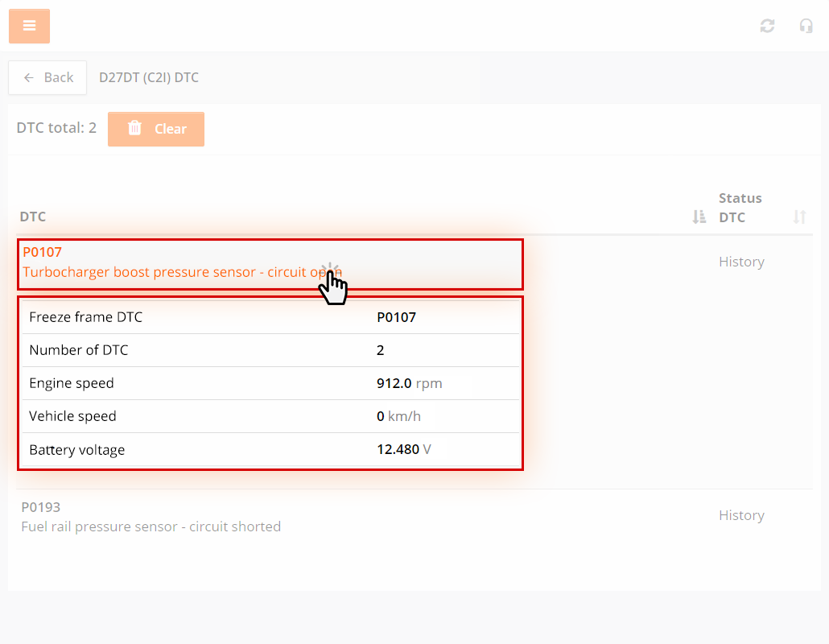
Task: Select the Vehicle speed row
Action: pyautogui.click(x=270, y=416)
